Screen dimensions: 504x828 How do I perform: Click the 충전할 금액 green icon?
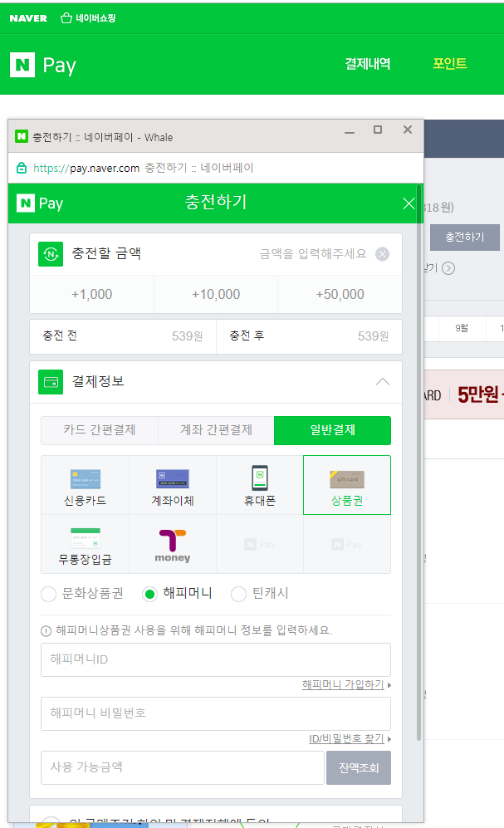[x=51, y=254]
